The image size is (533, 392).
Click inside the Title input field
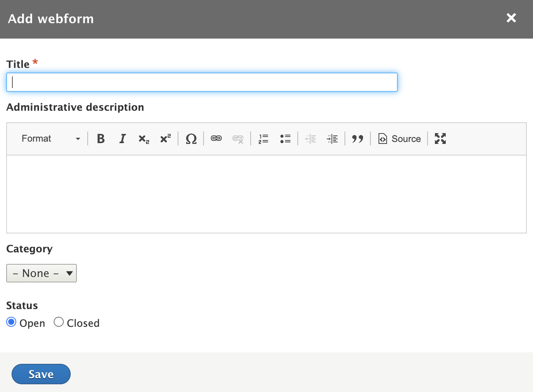(201, 82)
